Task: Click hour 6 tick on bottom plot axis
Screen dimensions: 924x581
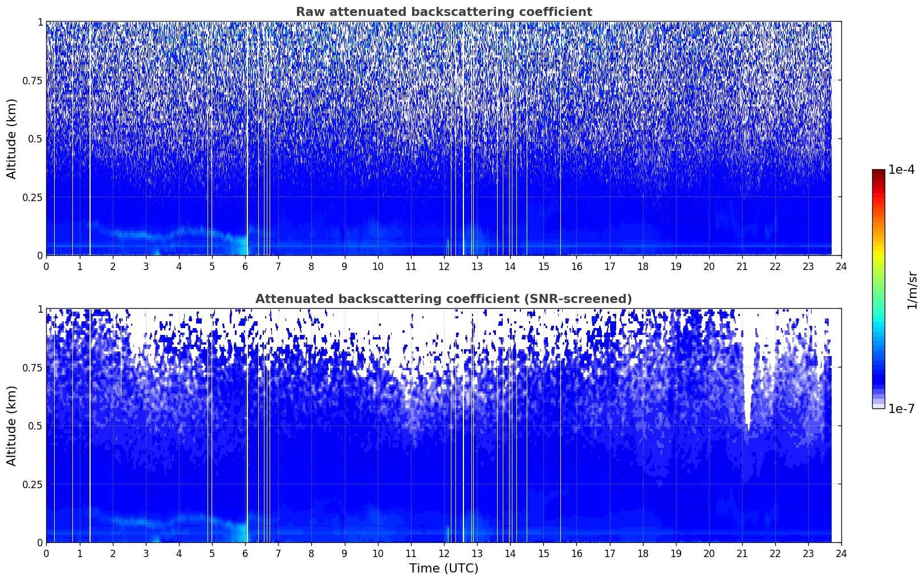Action: pyautogui.click(x=245, y=554)
